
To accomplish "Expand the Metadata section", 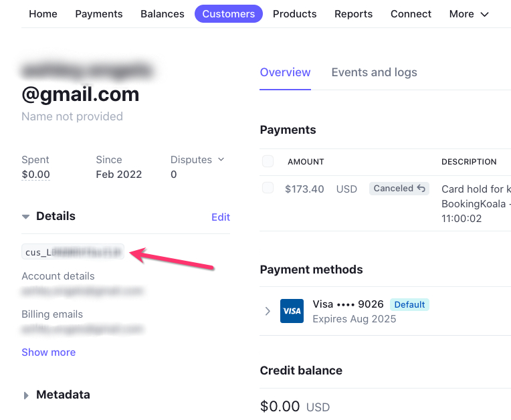I will coord(26,395).
